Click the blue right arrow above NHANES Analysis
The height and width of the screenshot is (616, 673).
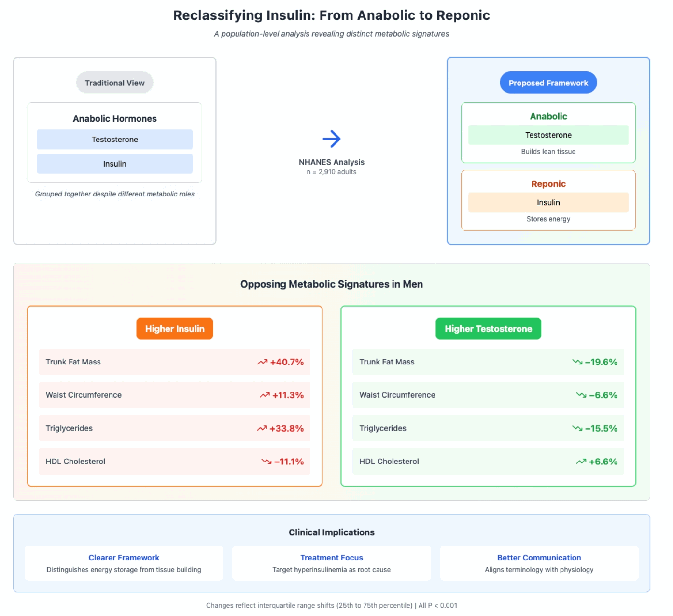pos(332,139)
